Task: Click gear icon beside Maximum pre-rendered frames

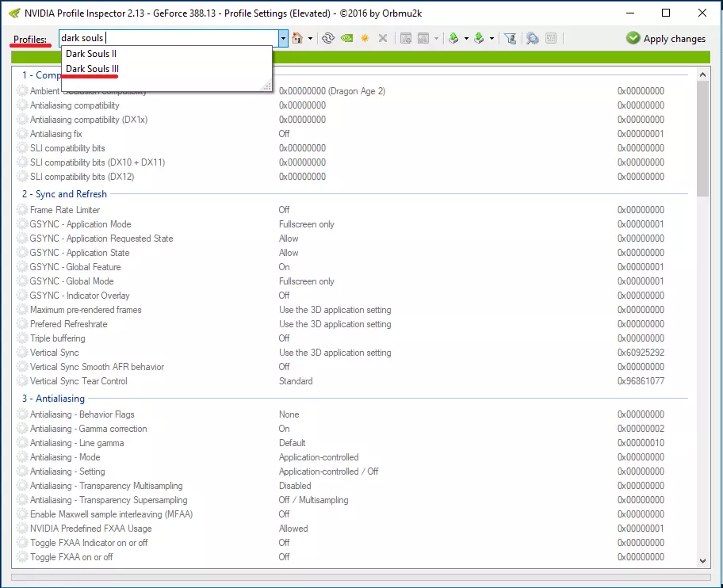Action: click(22, 310)
